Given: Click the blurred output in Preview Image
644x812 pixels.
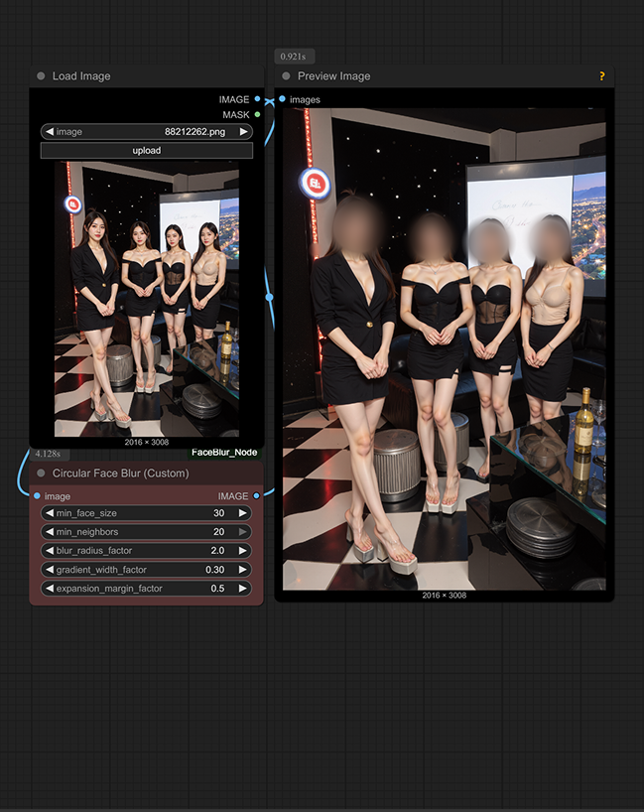Looking at the screenshot, I should pyautogui.click(x=445, y=349).
